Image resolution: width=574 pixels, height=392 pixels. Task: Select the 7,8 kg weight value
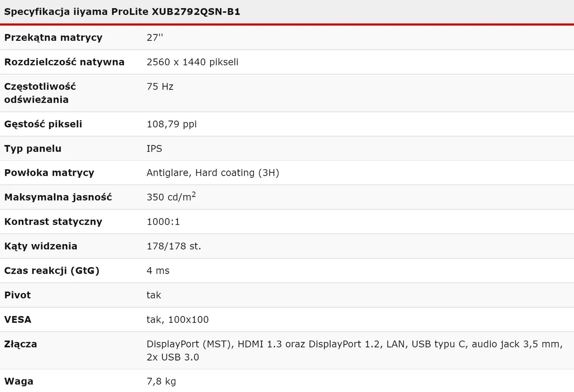tap(161, 381)
